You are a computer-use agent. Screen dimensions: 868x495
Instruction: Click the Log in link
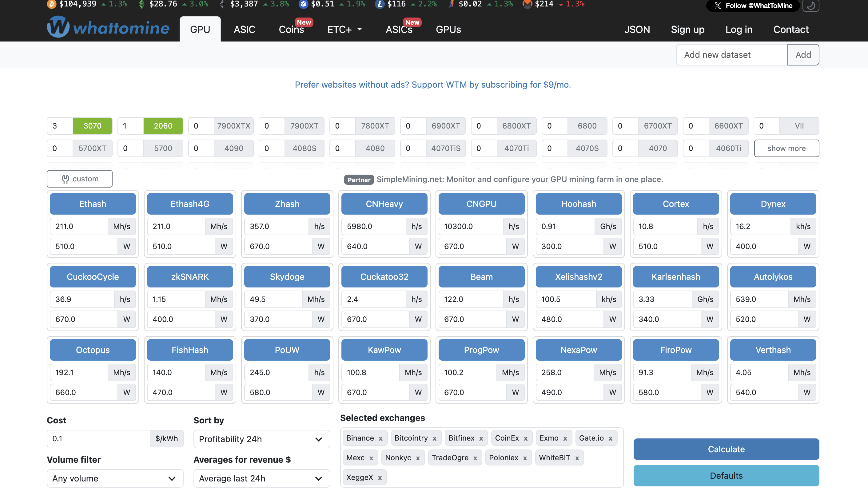(739, 30)
